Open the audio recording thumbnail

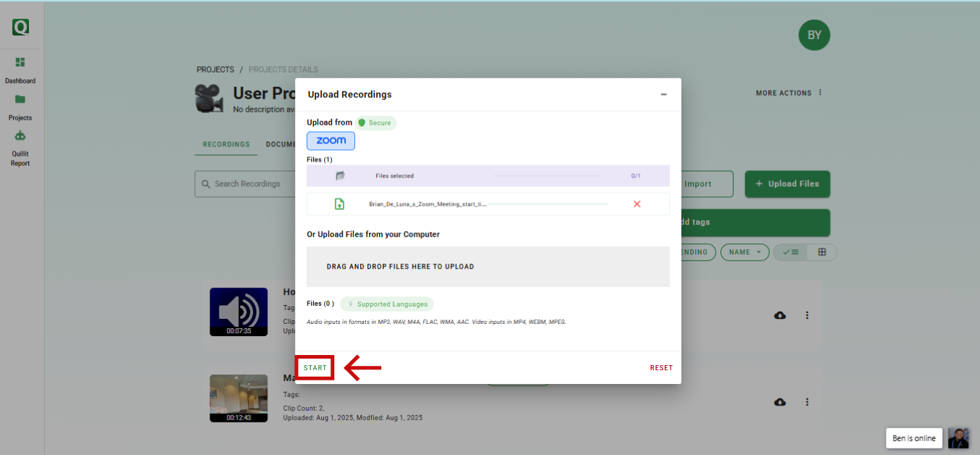(238, 312)
